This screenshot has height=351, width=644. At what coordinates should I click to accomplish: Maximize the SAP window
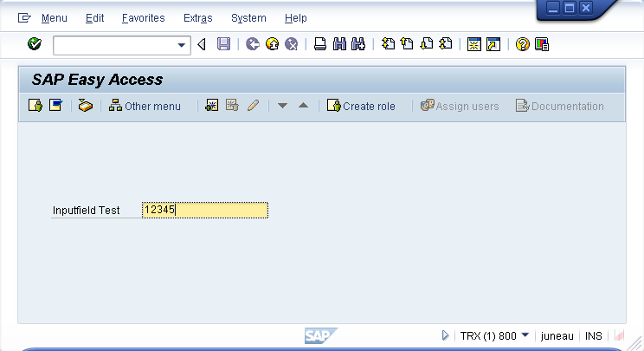coord(570,8)
